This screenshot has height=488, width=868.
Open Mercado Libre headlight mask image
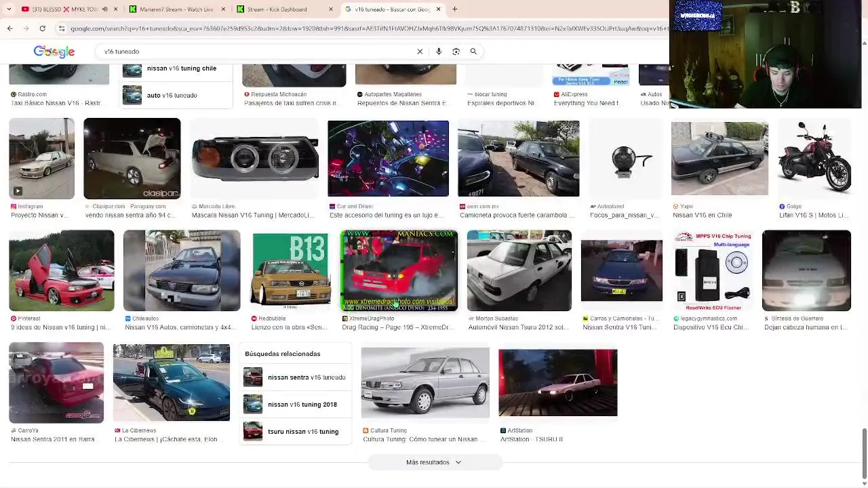[x=254, y=159]
